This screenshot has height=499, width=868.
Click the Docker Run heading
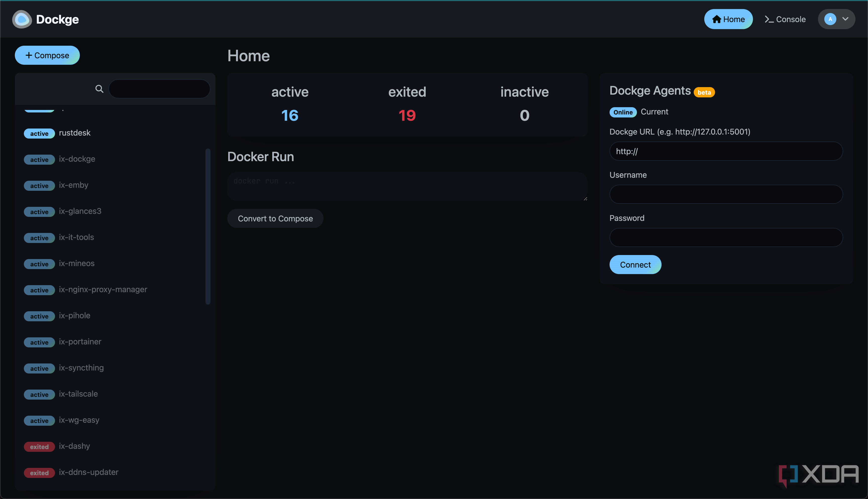[x=260, y=157]
